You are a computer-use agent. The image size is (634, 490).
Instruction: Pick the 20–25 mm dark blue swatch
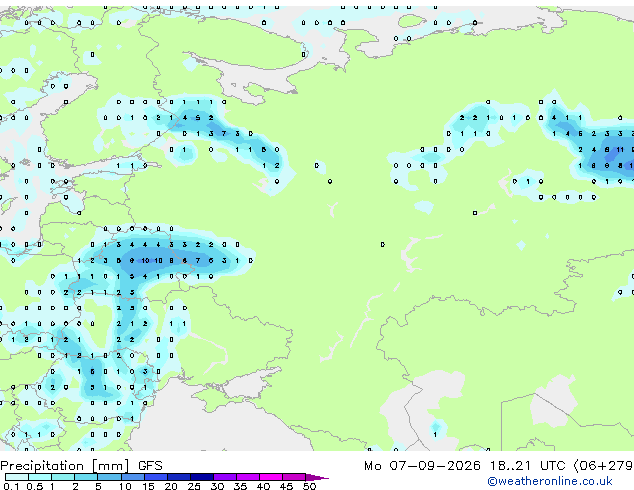[178, 477]
